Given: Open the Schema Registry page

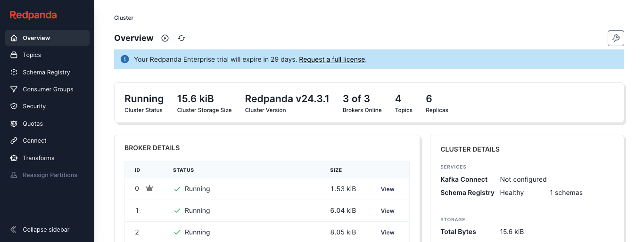Looking at the screenshot, I should click(47, 73).
